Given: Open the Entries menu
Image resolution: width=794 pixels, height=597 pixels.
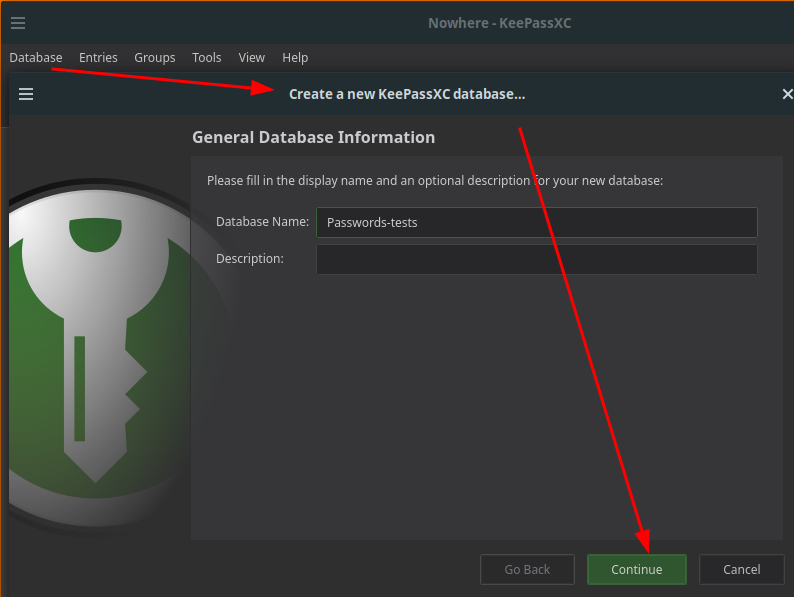Looking at the screenshot, I should [x=98, y=58].
